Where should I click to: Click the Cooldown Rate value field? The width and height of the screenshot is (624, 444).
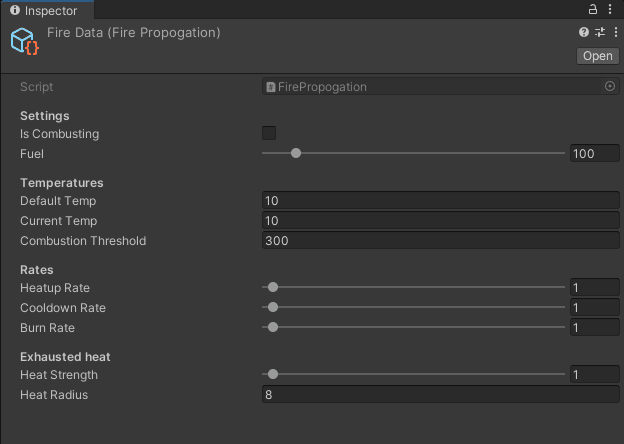point(595,307)
